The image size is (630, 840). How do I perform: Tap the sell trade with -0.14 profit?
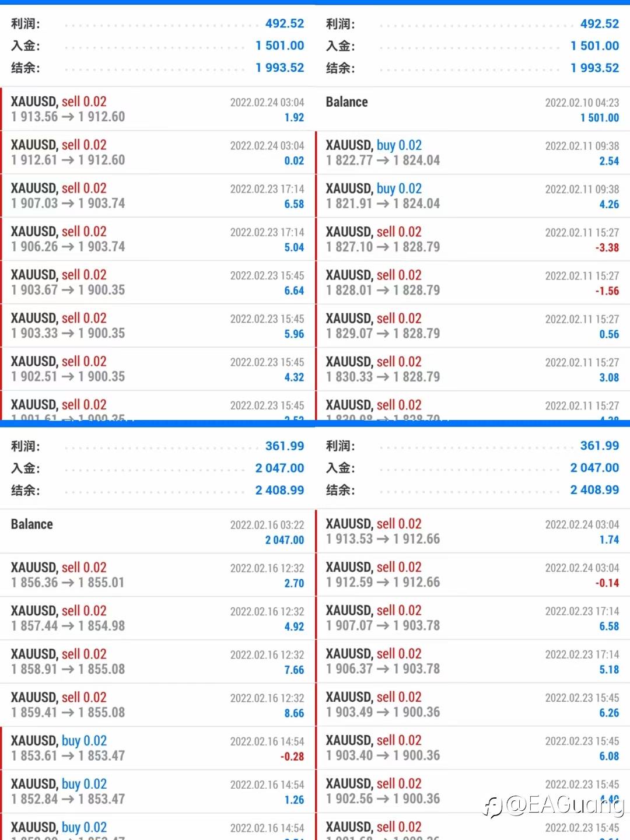pos(473,575)
